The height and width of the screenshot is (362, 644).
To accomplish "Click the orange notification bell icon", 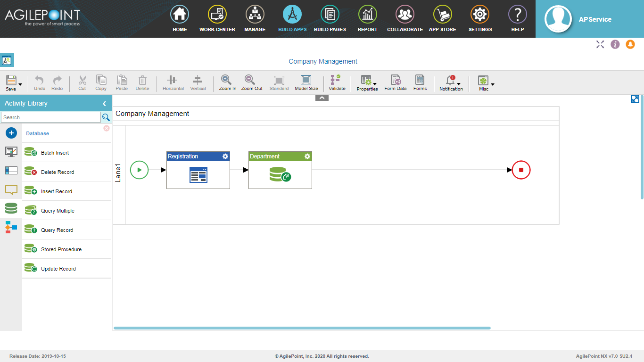I will coord(630,44).
